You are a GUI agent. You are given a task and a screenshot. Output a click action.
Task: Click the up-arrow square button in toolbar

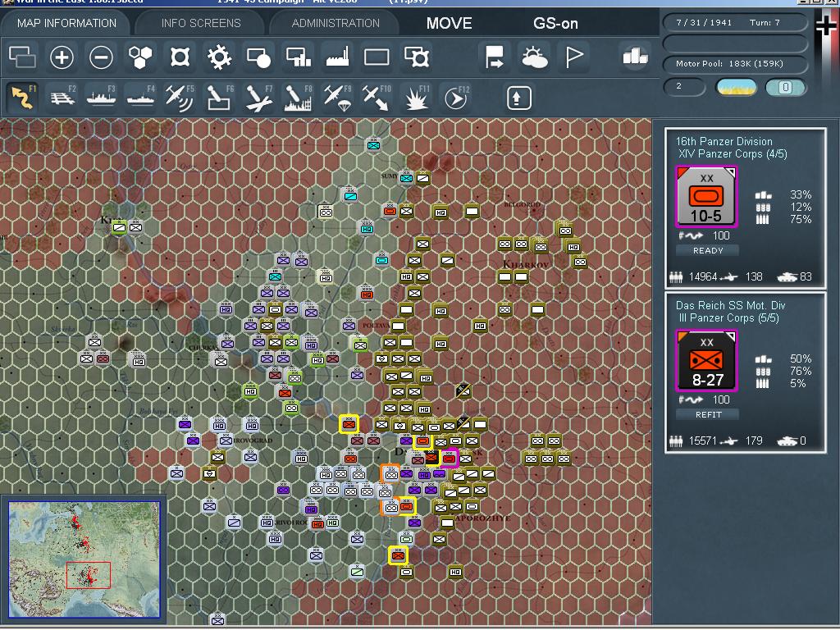(518, 98)
